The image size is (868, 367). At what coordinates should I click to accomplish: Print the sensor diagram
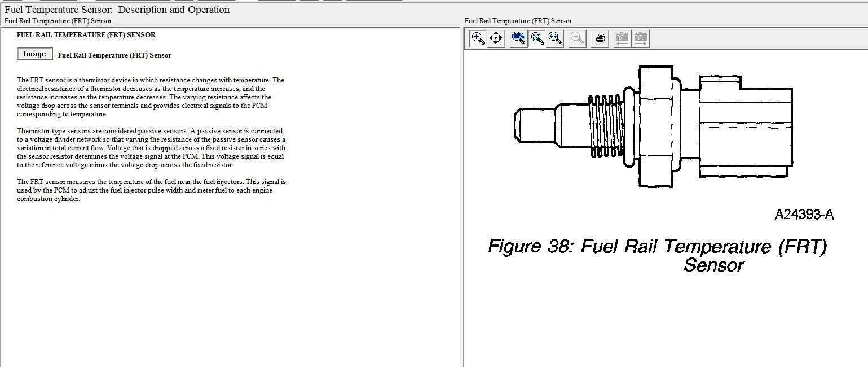600,38
